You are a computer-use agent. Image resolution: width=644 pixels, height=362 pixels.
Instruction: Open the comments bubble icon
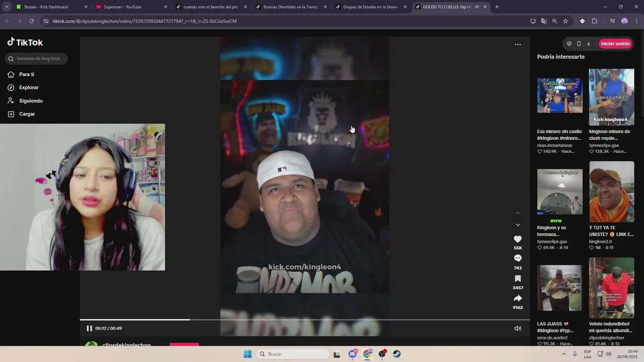[518, 258]
